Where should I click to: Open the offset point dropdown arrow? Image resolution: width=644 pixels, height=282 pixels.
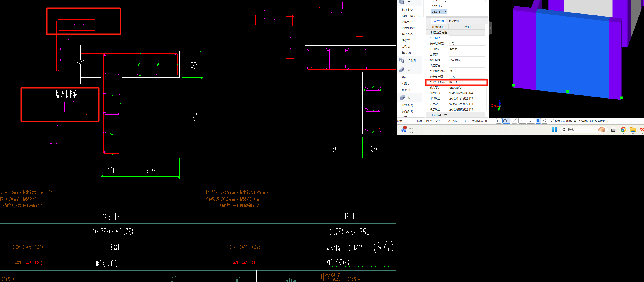[533, 121]
